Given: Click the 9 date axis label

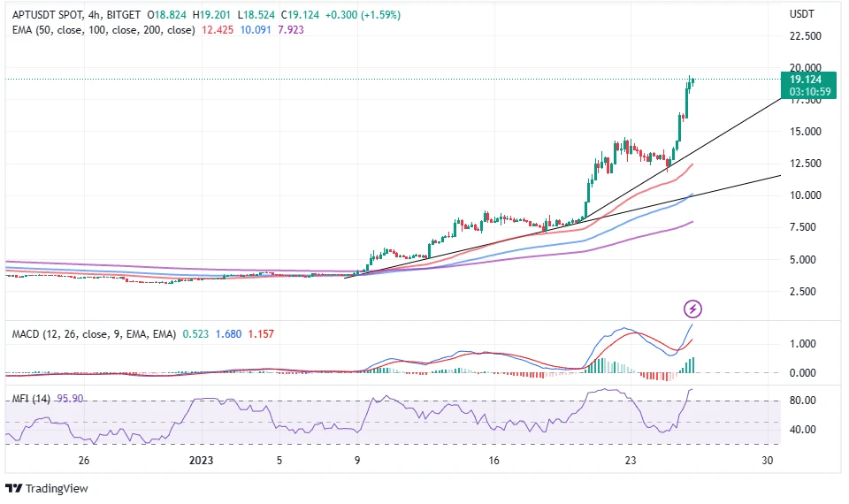Looking at the screenshot, I should (x=357, y=461).
